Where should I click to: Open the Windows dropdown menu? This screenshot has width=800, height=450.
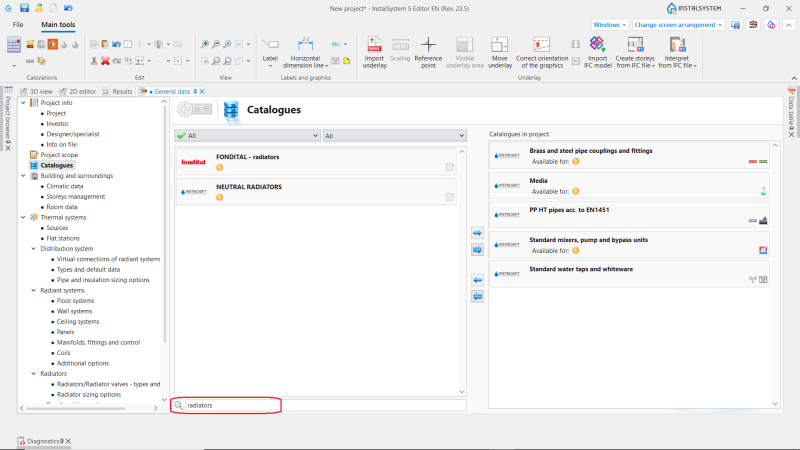[x=609, y=24]
